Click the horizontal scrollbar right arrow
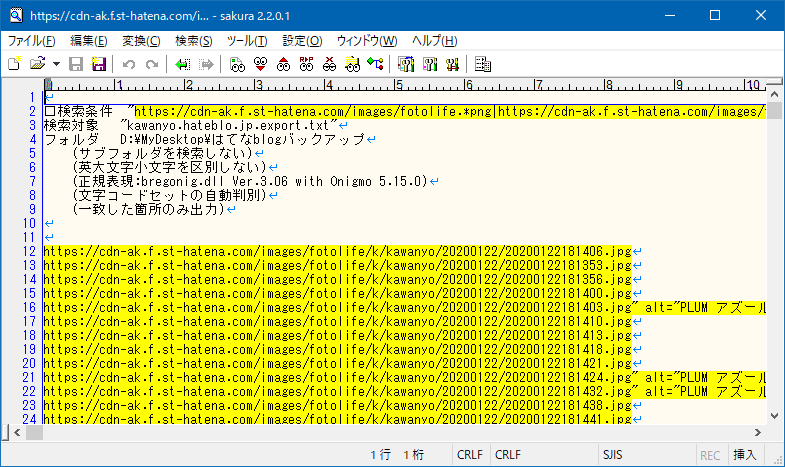Screen dimensions: 785x467 click(757, 432)
